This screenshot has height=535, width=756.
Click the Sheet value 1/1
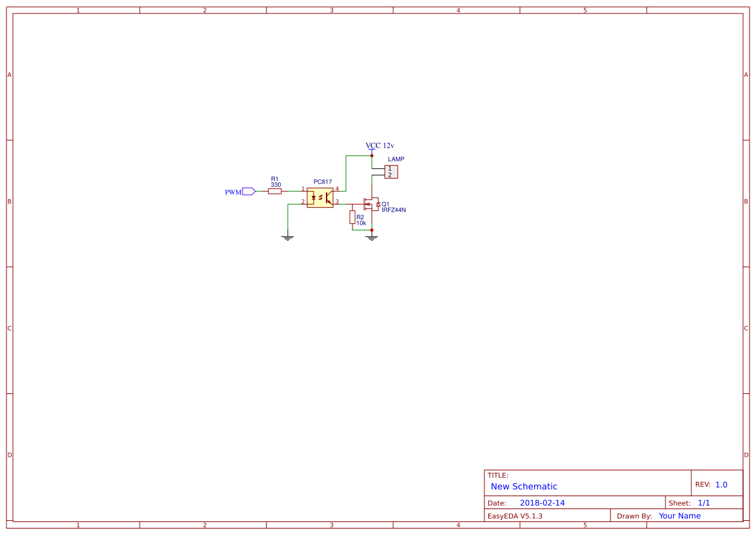705,502
